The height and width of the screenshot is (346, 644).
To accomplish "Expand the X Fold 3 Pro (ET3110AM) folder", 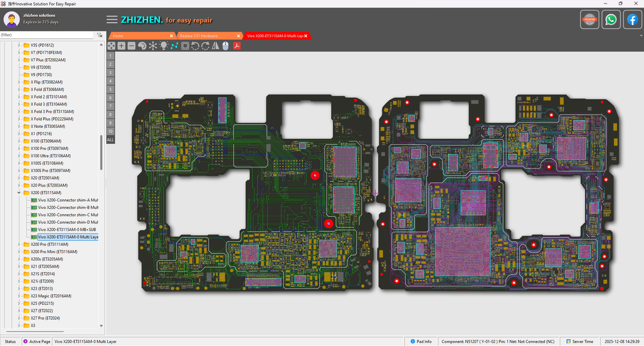I will pos(19,112).
